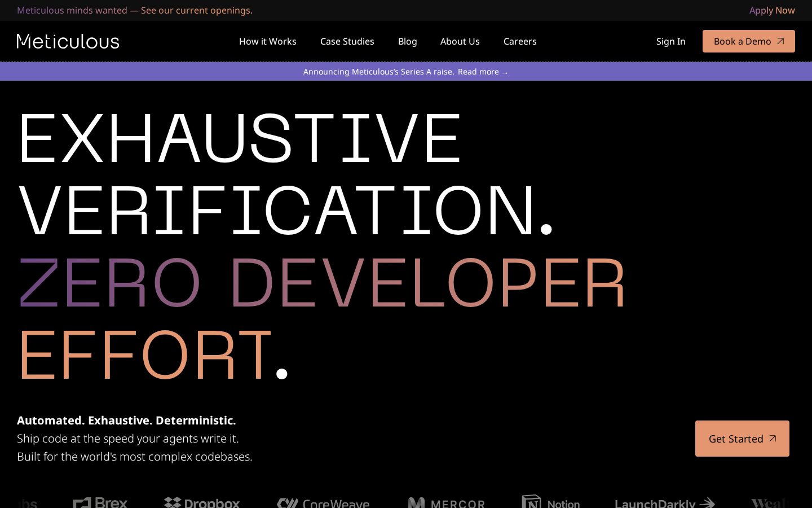Screen dimensions: 812x508
Task: Click the Meticulous logo in the header
Action: click(x=68, y=41)
